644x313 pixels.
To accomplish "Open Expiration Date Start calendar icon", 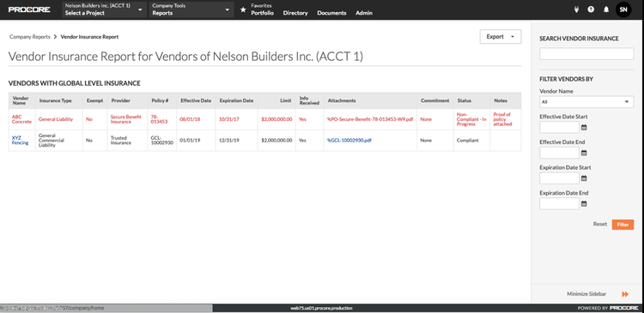I will [584, 178].
